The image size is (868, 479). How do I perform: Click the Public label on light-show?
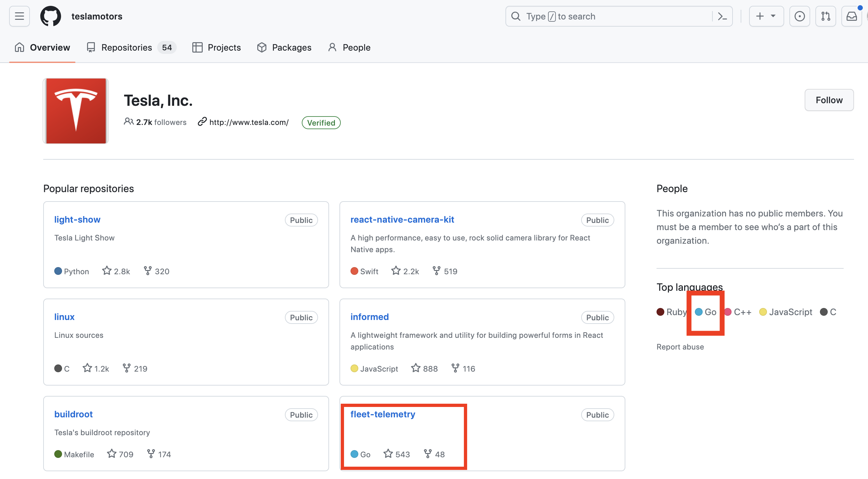point(301,220)
